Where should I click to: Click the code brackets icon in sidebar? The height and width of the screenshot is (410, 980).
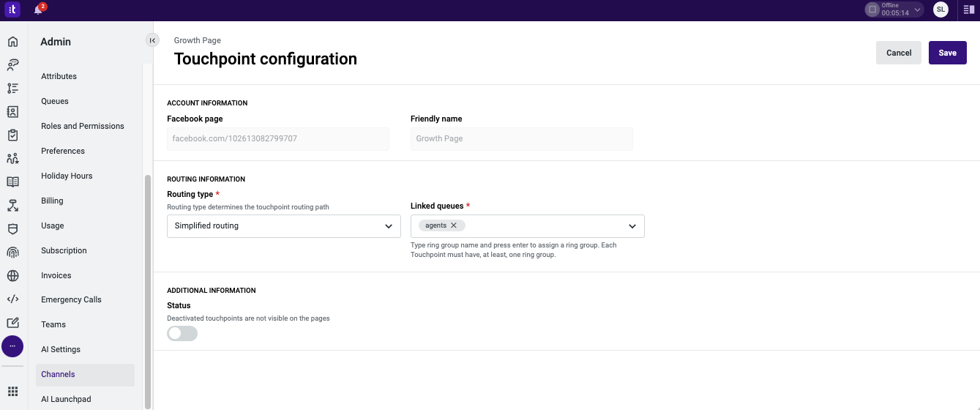[x=12, y=299]
